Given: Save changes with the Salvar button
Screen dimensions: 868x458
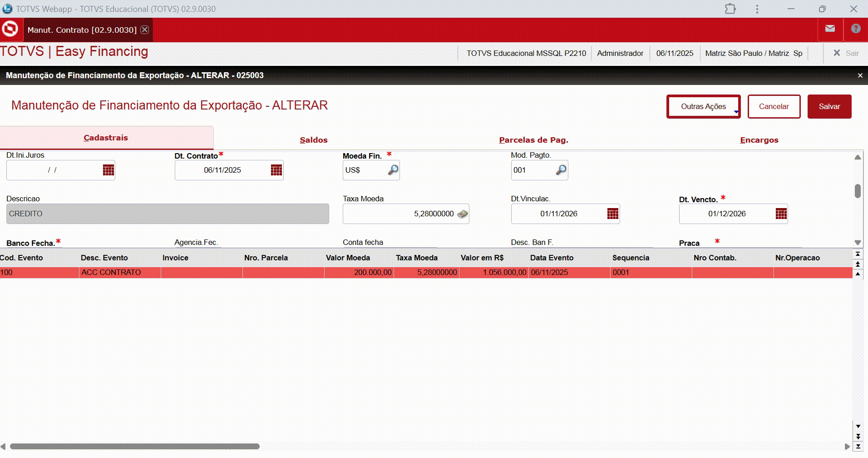Looking at the screenshot, I should pyautogui.click(x=829, y=106).
